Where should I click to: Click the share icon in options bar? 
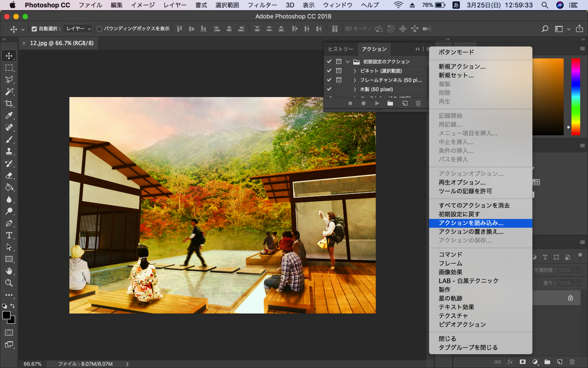click(x=580, y=28)
